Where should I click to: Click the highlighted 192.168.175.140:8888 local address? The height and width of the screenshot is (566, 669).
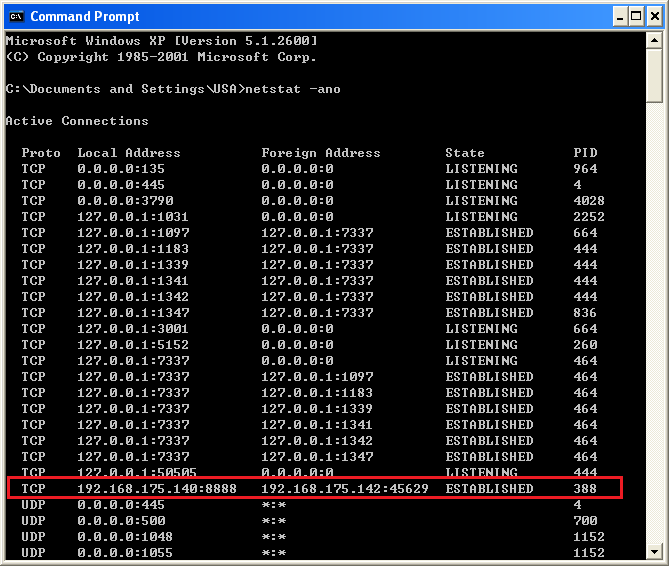(157, 489)
